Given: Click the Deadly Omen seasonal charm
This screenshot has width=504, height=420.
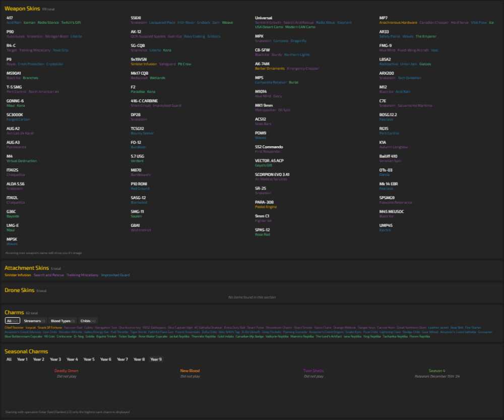Looking at the screenshot, I should pyautogui.click(x=67, y=371).
